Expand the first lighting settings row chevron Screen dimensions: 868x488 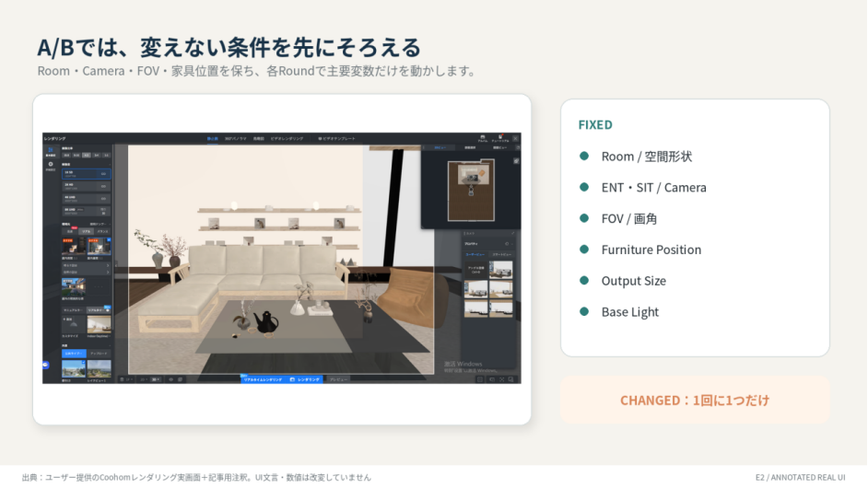tap(108, 265)
